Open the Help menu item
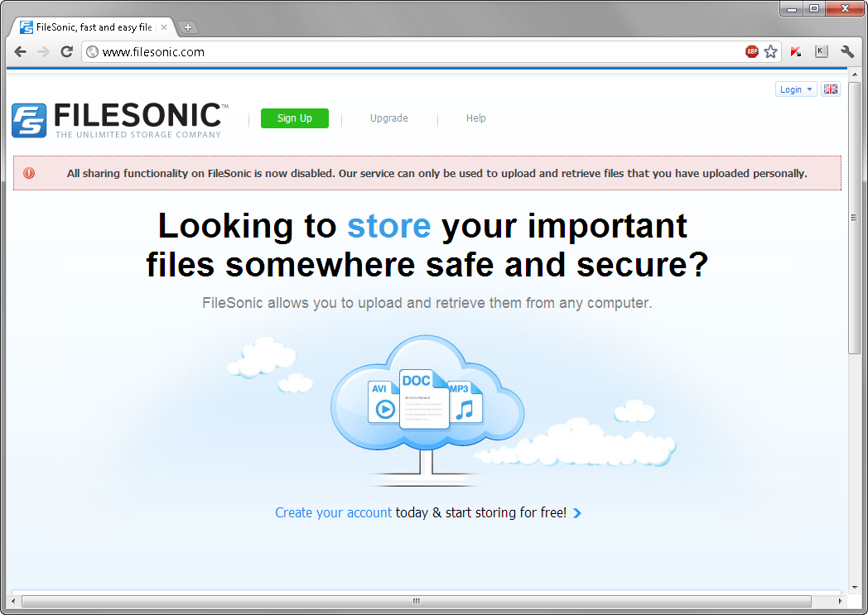 pos(476,118)
